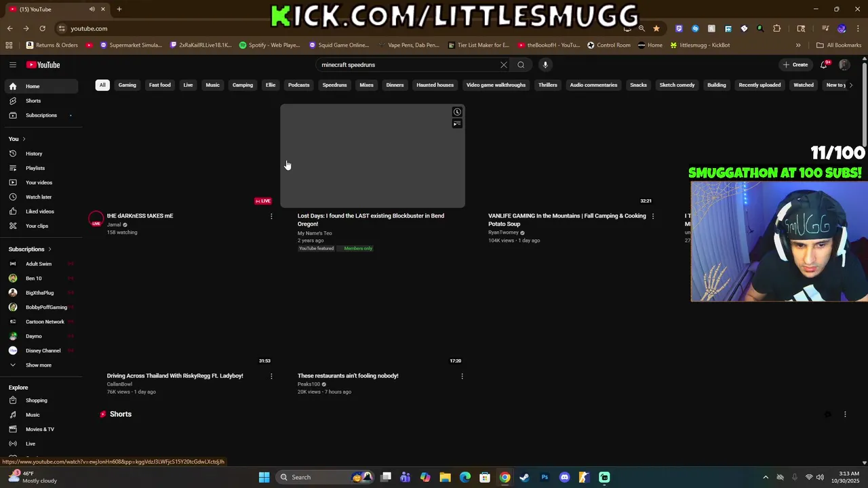Open the All Bookmarks folder

click(x=839, y=45)
